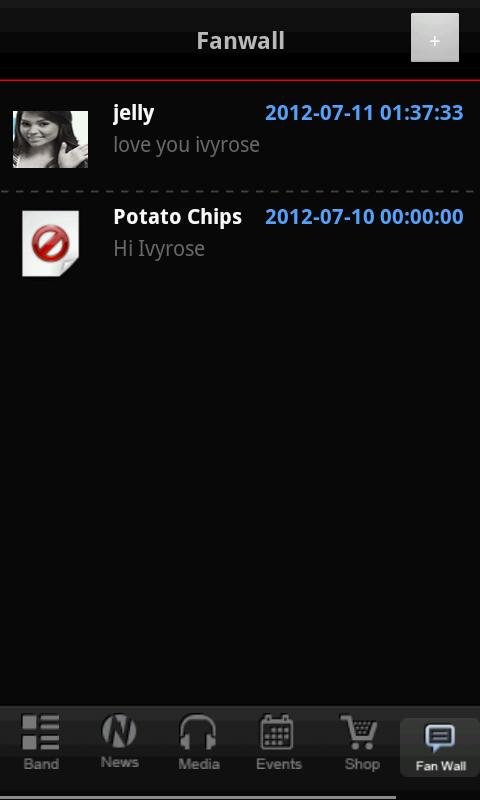Open the Events calendar icon
Viewport: 480px width, 800px height.
click(277, 732)
